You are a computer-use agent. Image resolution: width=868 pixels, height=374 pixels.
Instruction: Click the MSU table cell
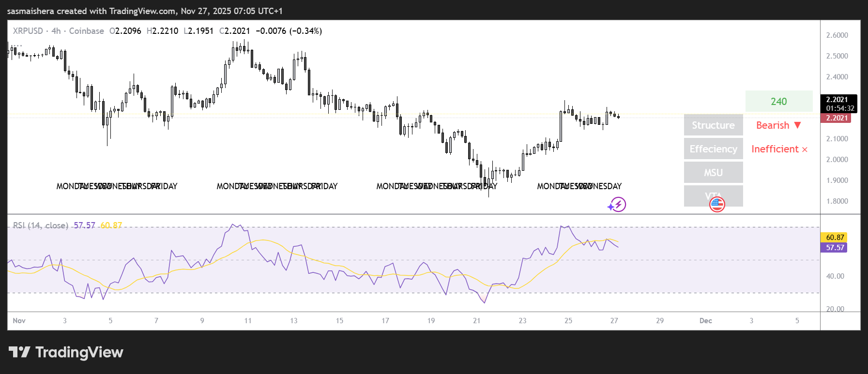tap(713, 173)
